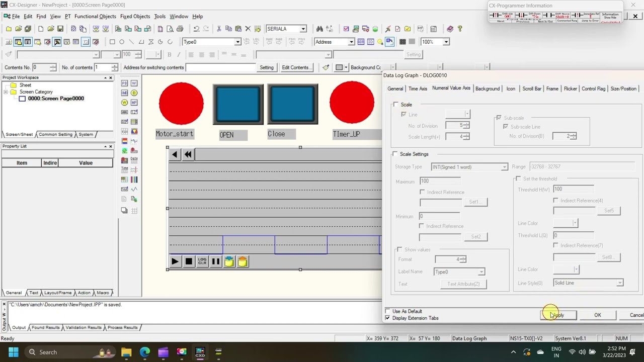
Task: Click the Cut scissors icon
Action: (x=218, y=29)
